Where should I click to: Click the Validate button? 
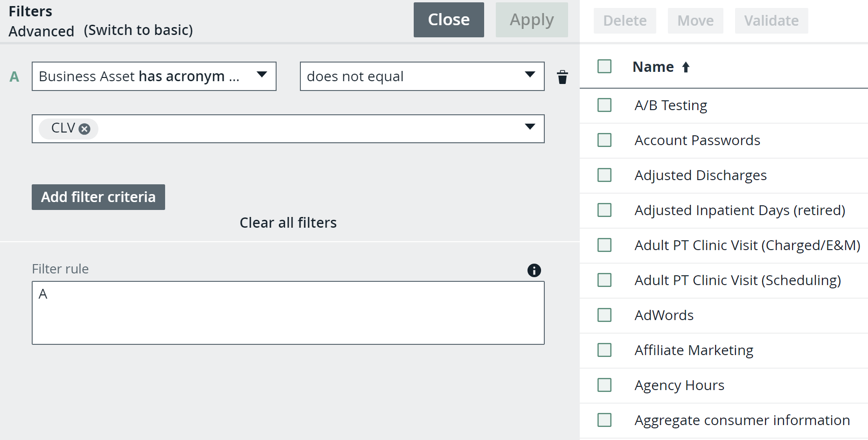coord(771,21)
